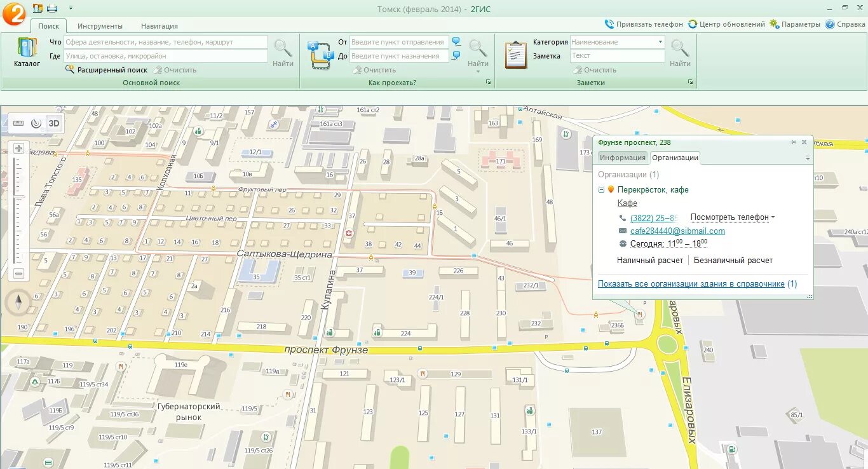Click the map zoom slider handle

point(18,198)
